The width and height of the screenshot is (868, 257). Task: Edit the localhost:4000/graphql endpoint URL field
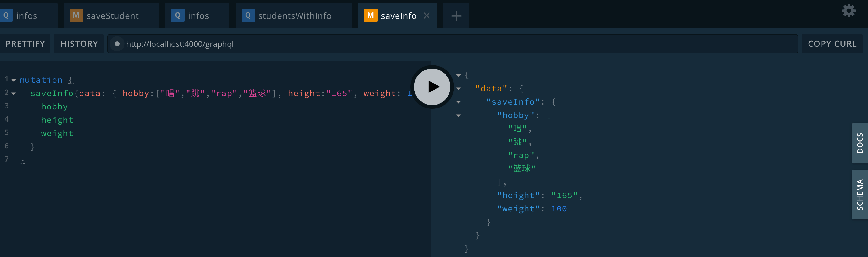pos(452,44)
